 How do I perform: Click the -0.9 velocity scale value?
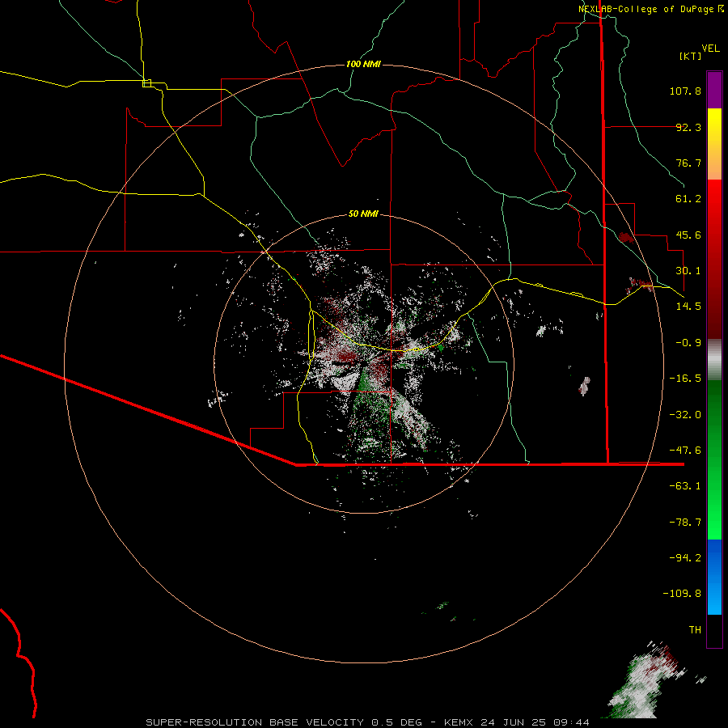[688, 343]
